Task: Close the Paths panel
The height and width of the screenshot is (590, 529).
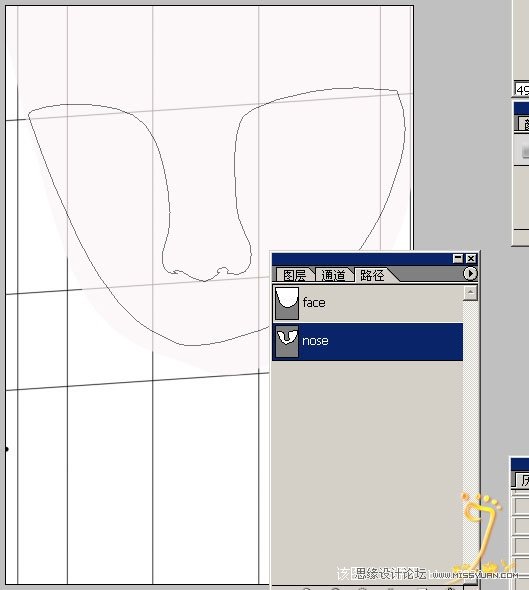Action: (471, 259)
